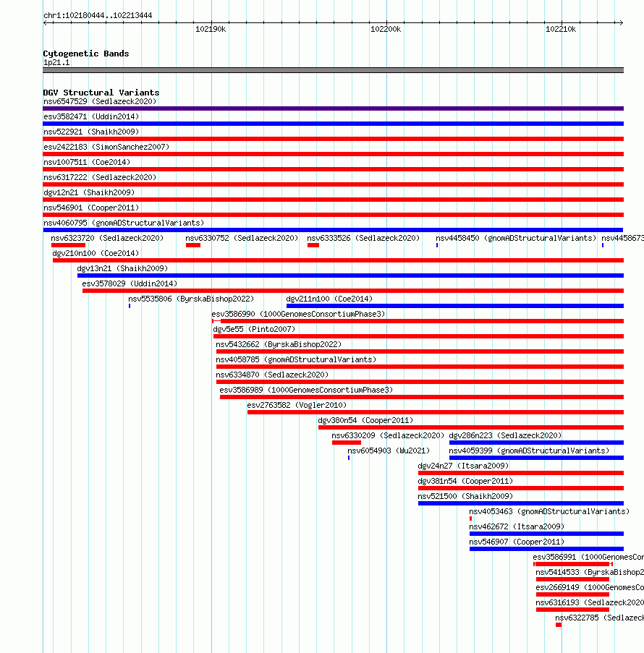Click the gray 1p21.1 cytogenetic band bar

(333, 70)
